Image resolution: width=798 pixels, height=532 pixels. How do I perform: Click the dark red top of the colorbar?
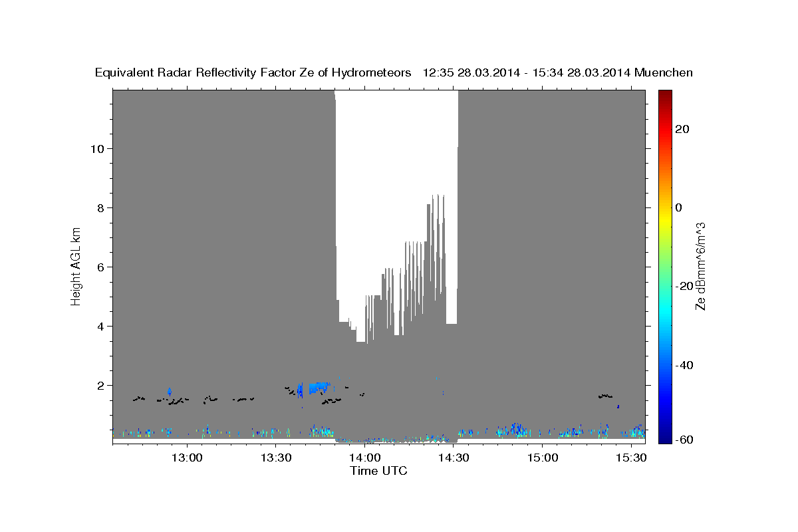(665, 94)
